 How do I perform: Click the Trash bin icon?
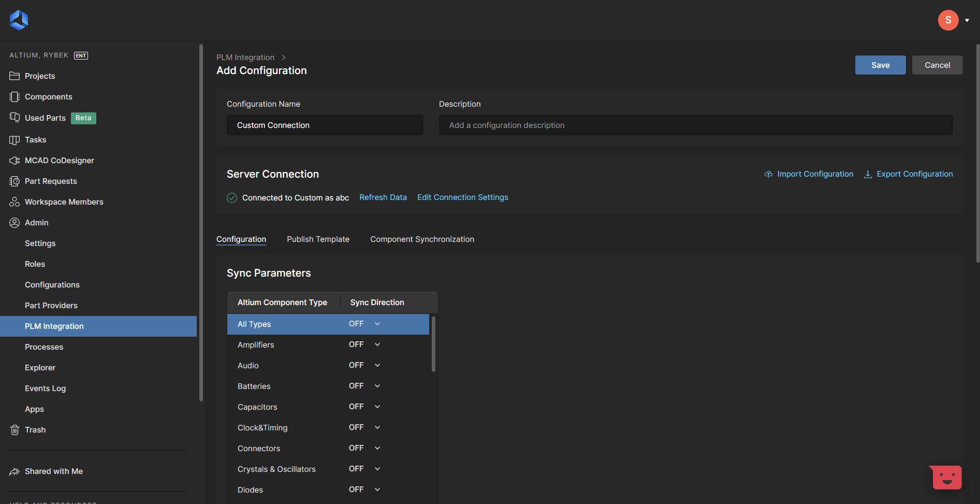pos(14,430)
